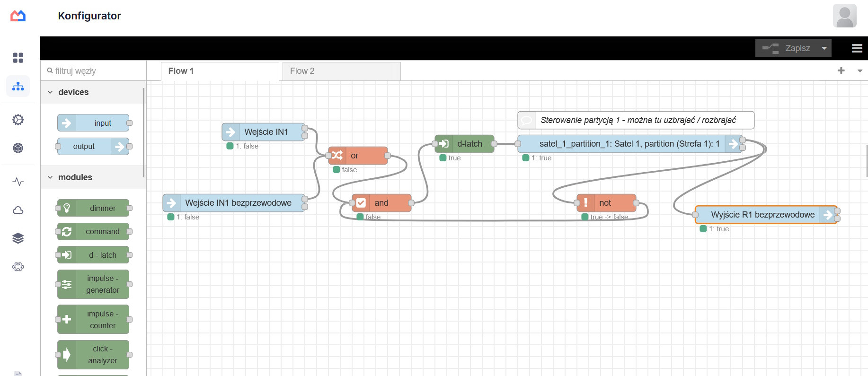Click the arrow icon on the satel partition node
The height and width of the screenshot is (376, 868).
click(733, 144)
